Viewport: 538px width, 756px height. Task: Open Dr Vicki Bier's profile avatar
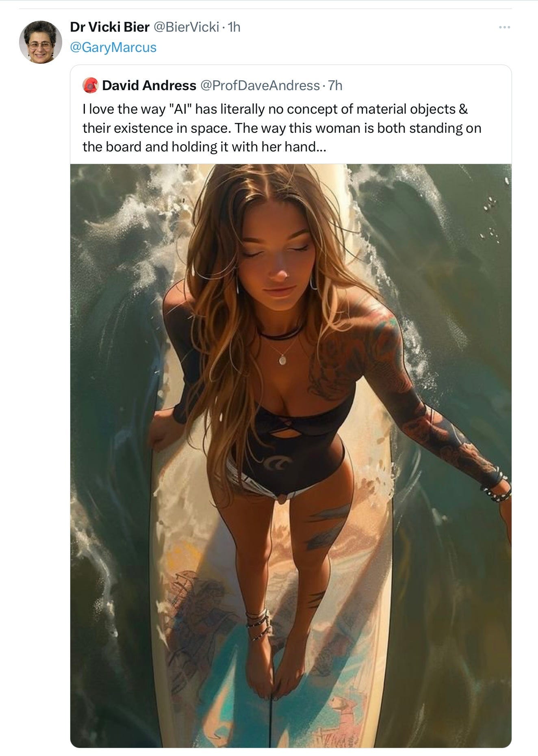coord(41,42)
